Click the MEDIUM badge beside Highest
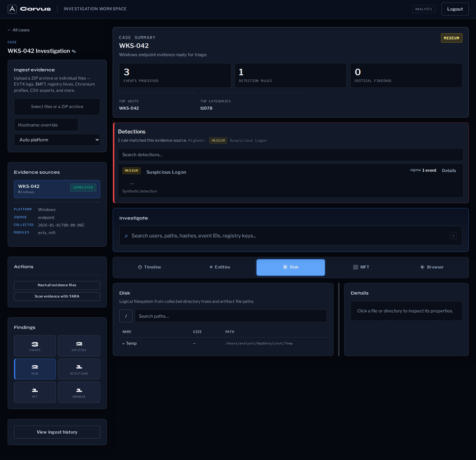Screen dimensions: 476x460 [x=218, y=141]
